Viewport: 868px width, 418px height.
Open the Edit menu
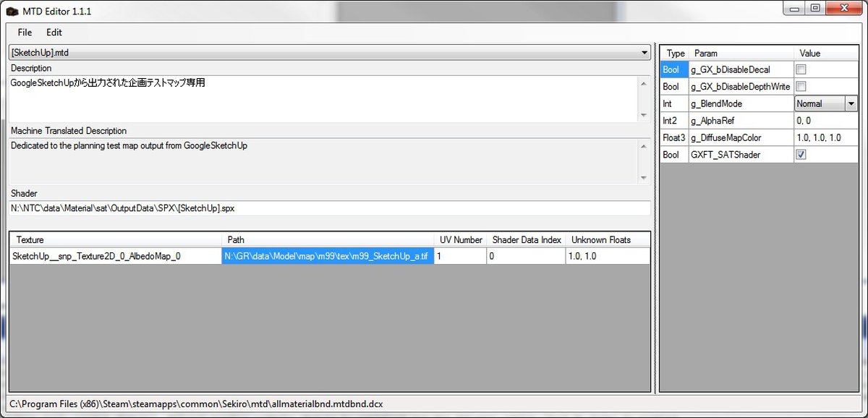tap(54, 33)
